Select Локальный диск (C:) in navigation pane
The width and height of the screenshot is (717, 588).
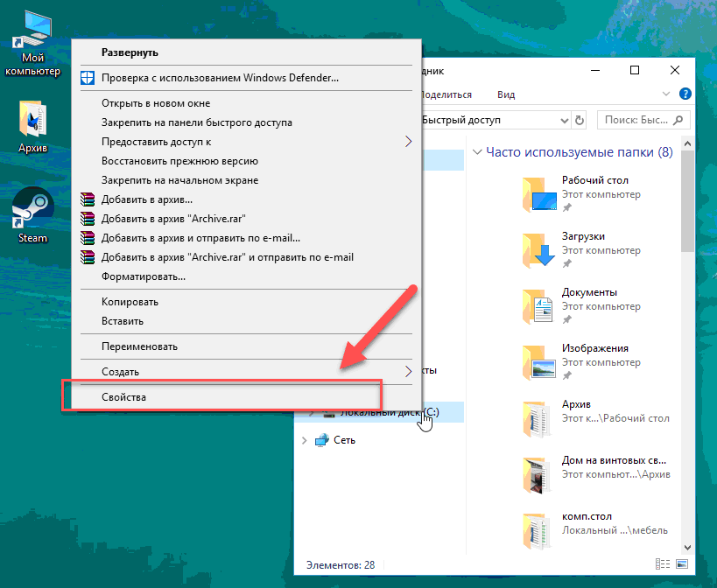click(x=380, y=412)
